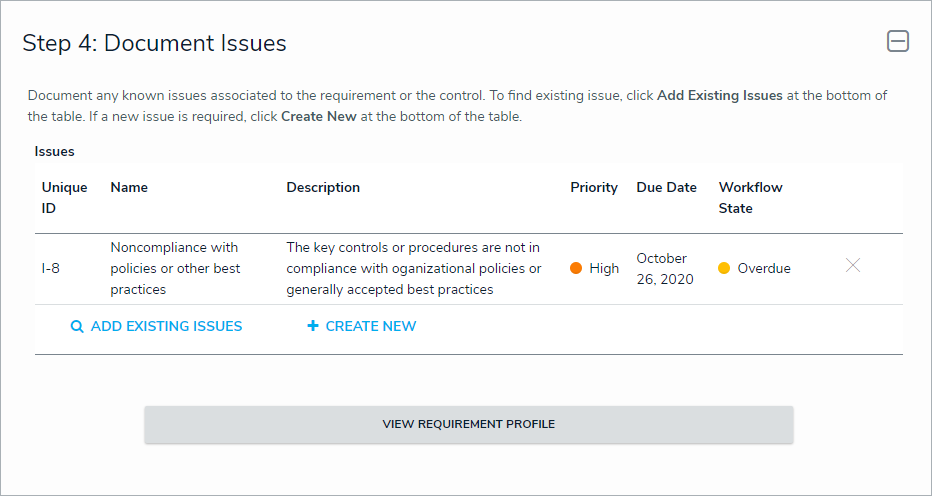Click the Step 4: Document Issues heading
The image size is (932, 496).
(x=154, y=43)
